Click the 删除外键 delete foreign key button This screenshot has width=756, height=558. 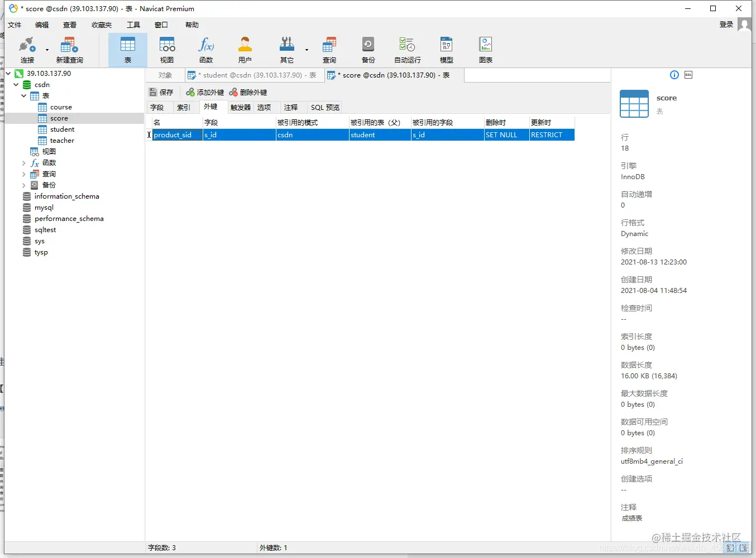(x=248, y=92)
